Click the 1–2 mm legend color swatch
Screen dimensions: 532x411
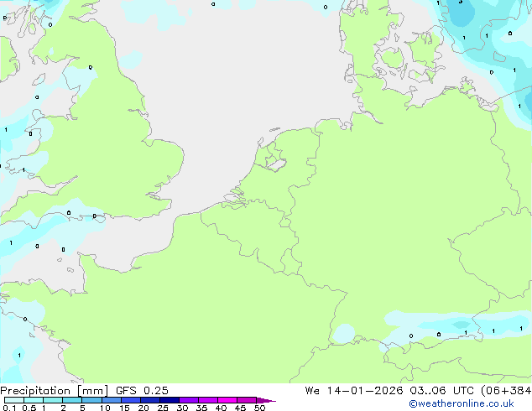click(53, 400)
